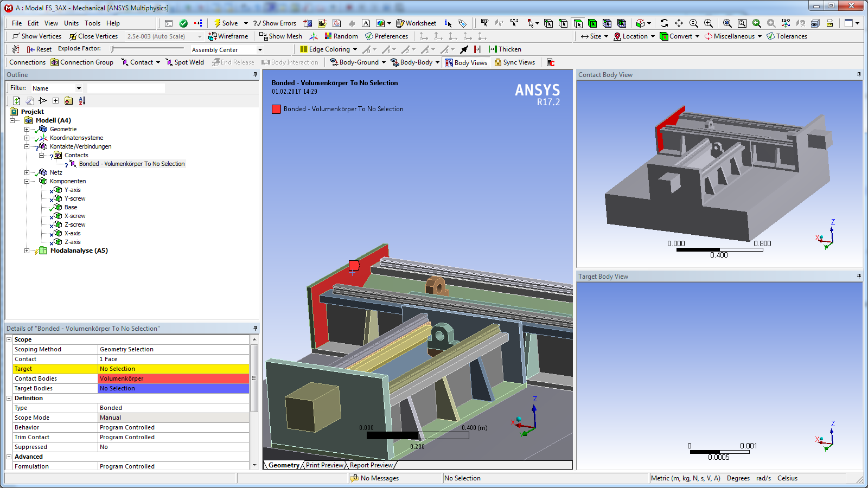Open the View menu

point(51,23)
